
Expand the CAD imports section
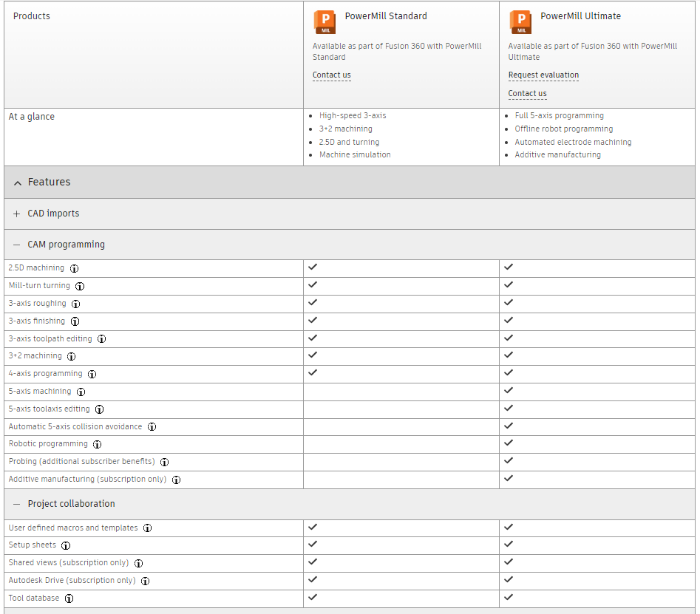pyautogui.click(x=16, y=214)
